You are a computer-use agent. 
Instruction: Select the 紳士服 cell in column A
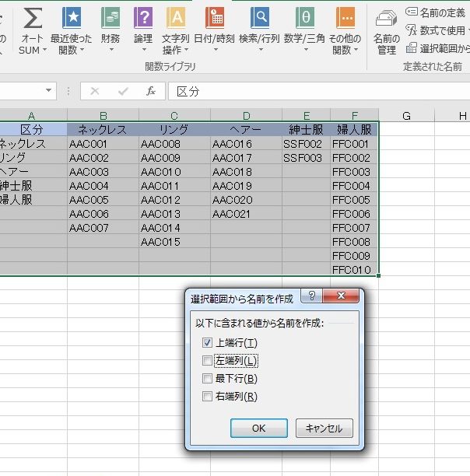[33, 185]
